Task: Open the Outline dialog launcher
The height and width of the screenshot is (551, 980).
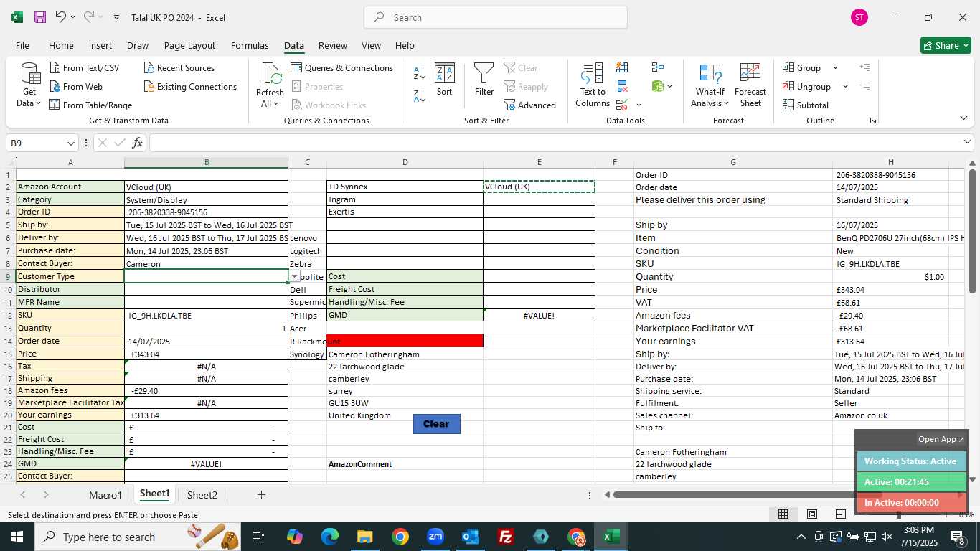Action: pos(873,121)
